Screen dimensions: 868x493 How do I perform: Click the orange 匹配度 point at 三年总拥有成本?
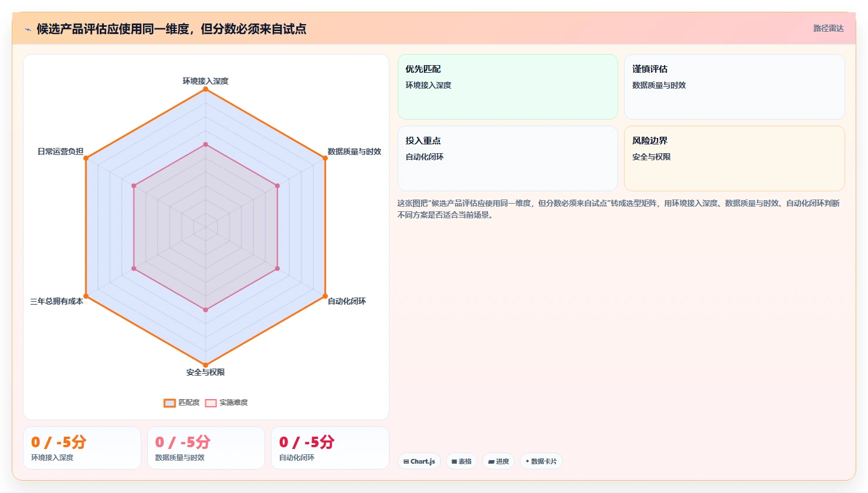tap(86, 296)
